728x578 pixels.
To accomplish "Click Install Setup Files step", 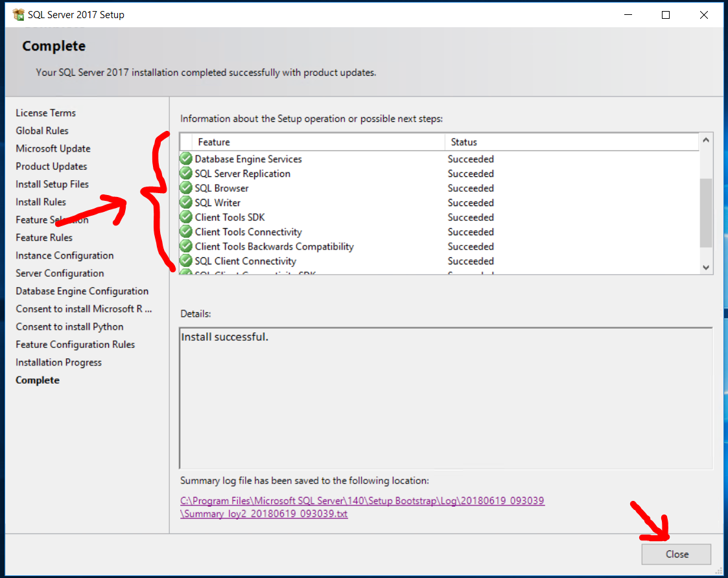I will [52, 184].
